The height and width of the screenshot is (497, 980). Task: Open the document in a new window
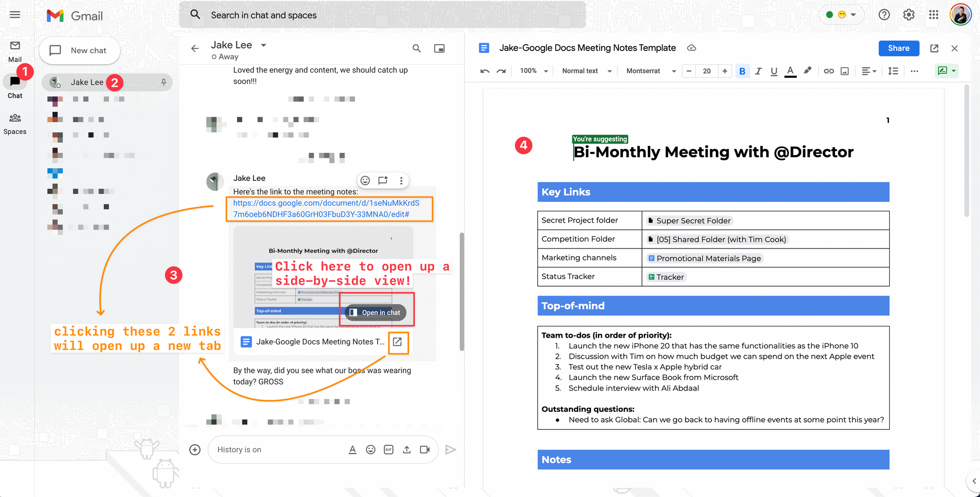(x=934, y=48)
